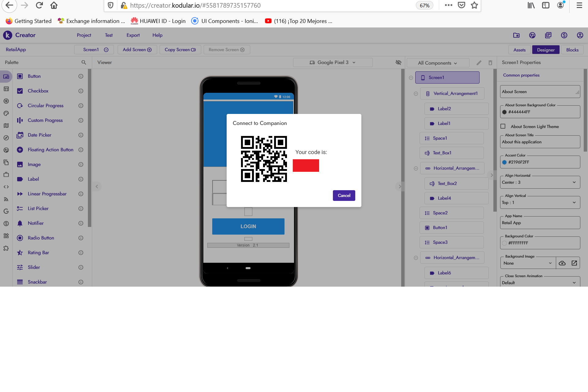Open the account profile icon in header
The image size is (588, 392).
(x=580, y=35)
